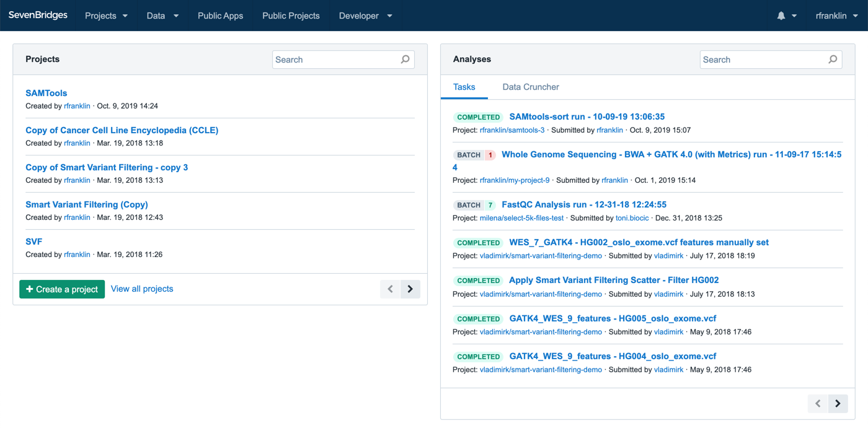Open Smart Variant Filtering (Copy) project
Image resolution: width=868 pixels, height=428 pixels.
[87, 204]
